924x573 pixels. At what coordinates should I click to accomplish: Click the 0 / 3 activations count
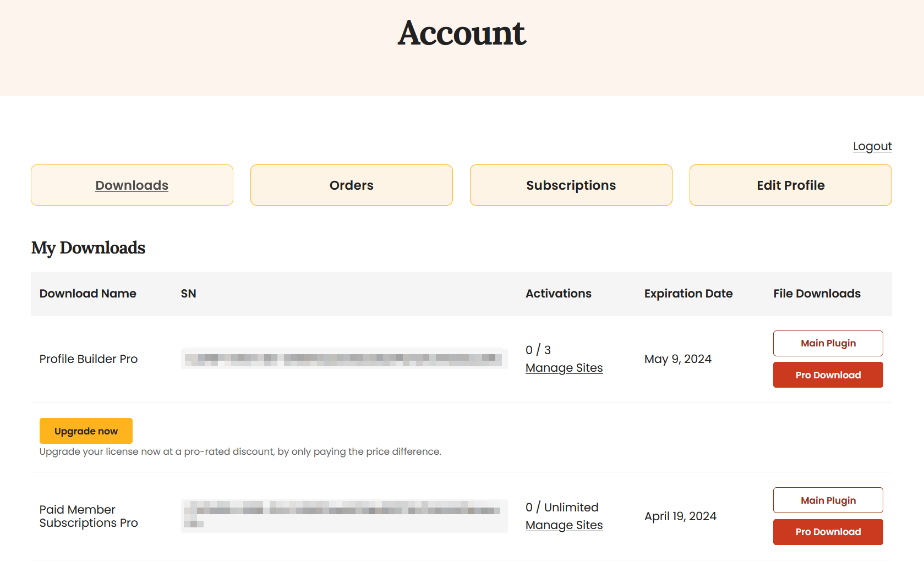pyautogui.click(x=538, y=350)
